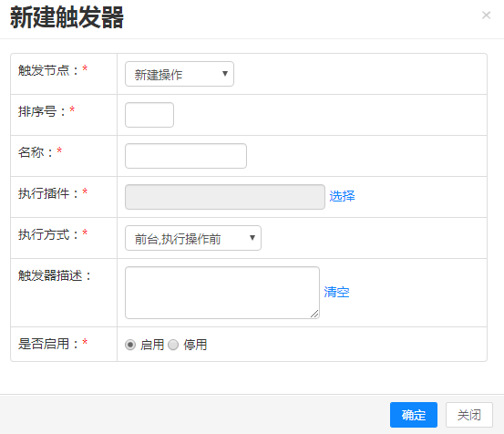Expand the 执行方式 dropdown showing 前台,执行操作前
Viewport: 504px width, 434px height.
click(193, 238)
